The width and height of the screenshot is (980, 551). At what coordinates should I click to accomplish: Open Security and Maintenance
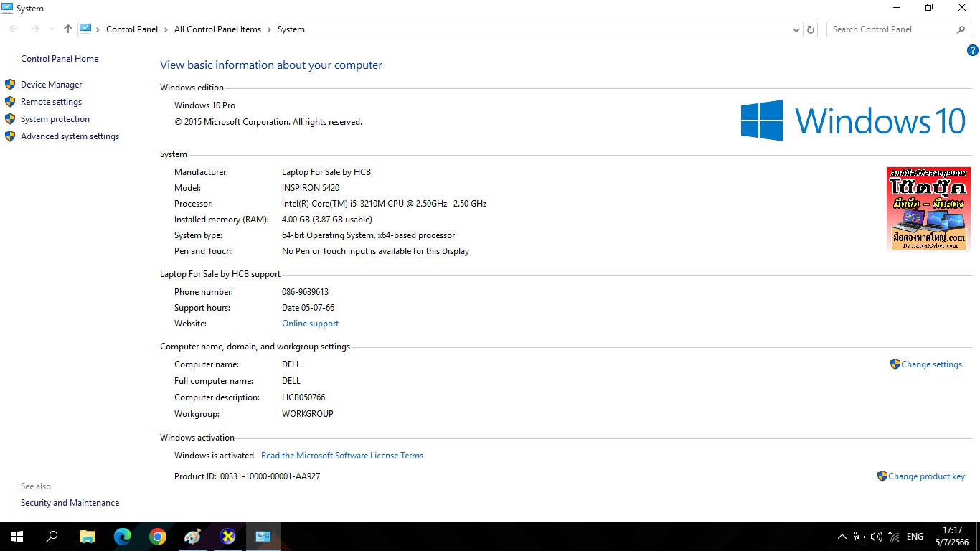(70, 503)
